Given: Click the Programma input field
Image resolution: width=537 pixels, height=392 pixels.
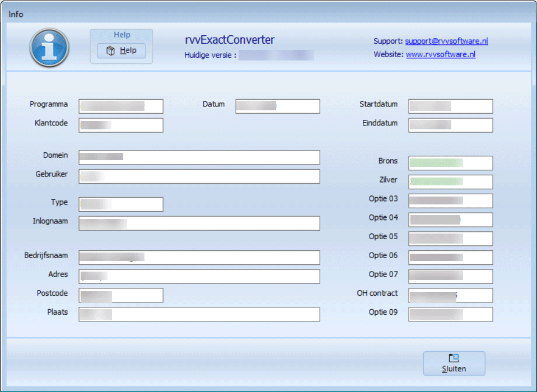Looking at the screenshot, I should tap(121, 106).
